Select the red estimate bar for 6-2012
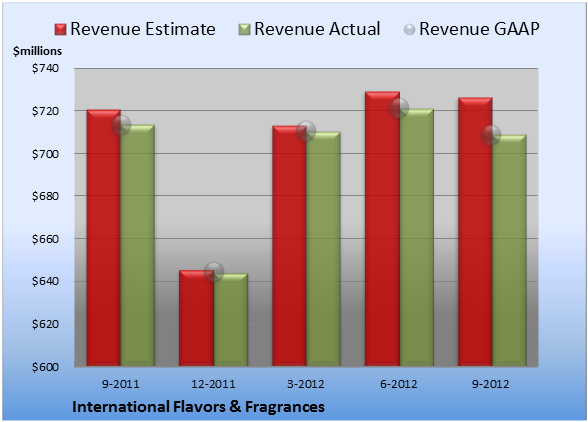Viewport: 588px width, 422px height. pyautogui.click(x=382, y=229)
